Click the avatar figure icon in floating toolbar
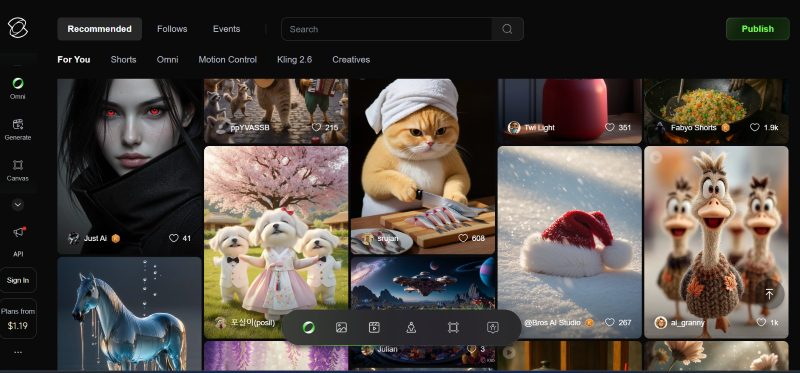Screen dimensions: 800x373 point(411,328)
